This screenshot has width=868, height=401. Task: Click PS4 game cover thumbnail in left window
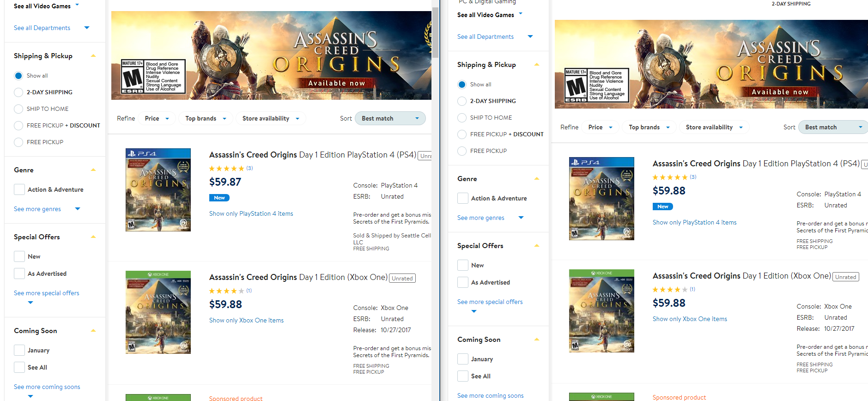point(158,190)
